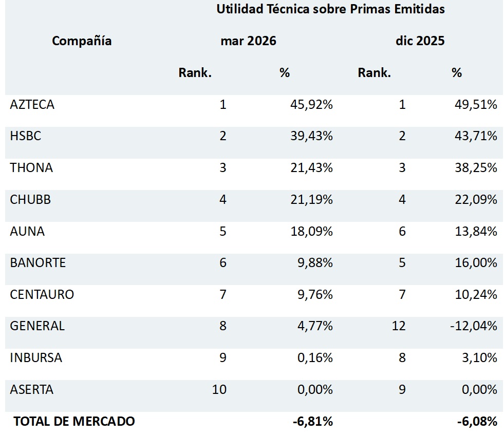Select the THONA row label

pos(31,168)
